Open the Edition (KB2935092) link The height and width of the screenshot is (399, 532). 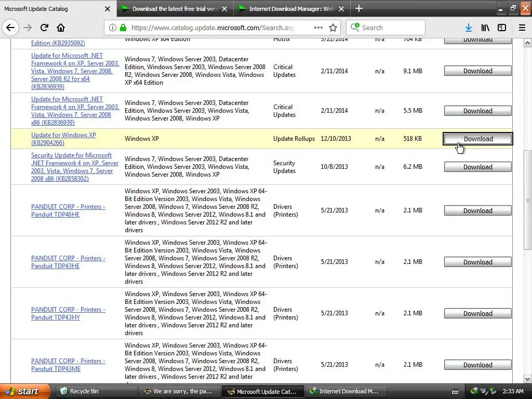point(58,43)
